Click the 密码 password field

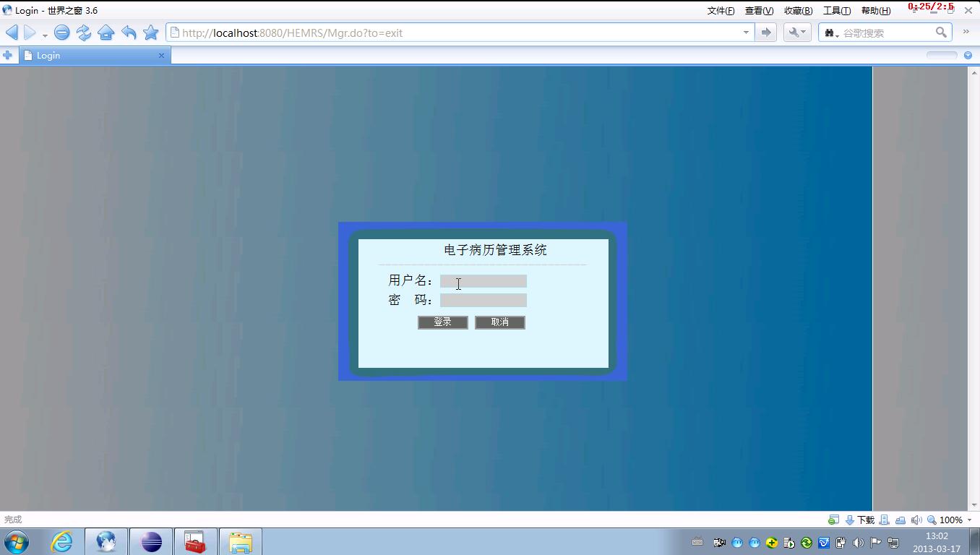pyautogui.click(x=483, y=300)
